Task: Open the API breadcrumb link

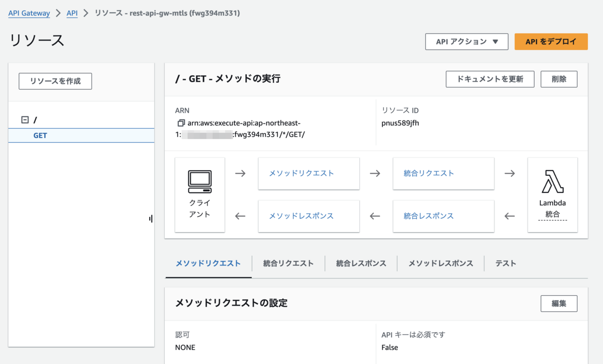Action: click(x=72, y=13)
